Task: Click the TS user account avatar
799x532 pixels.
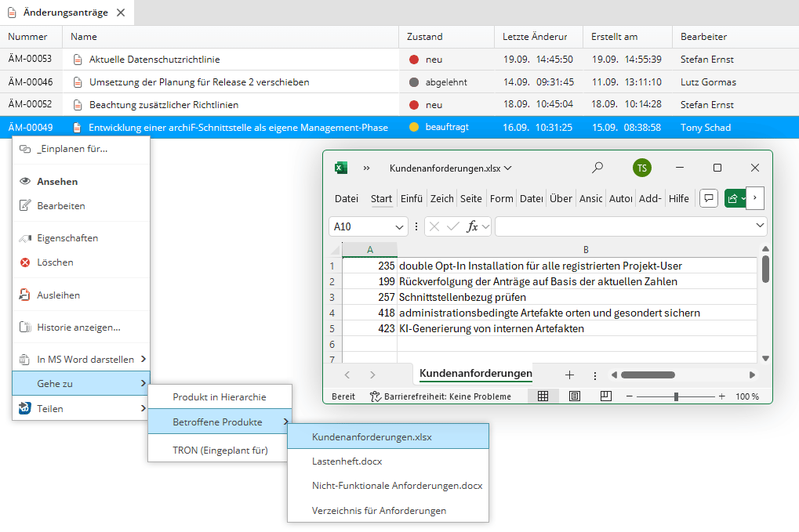Action: click(x=642, y=168)
